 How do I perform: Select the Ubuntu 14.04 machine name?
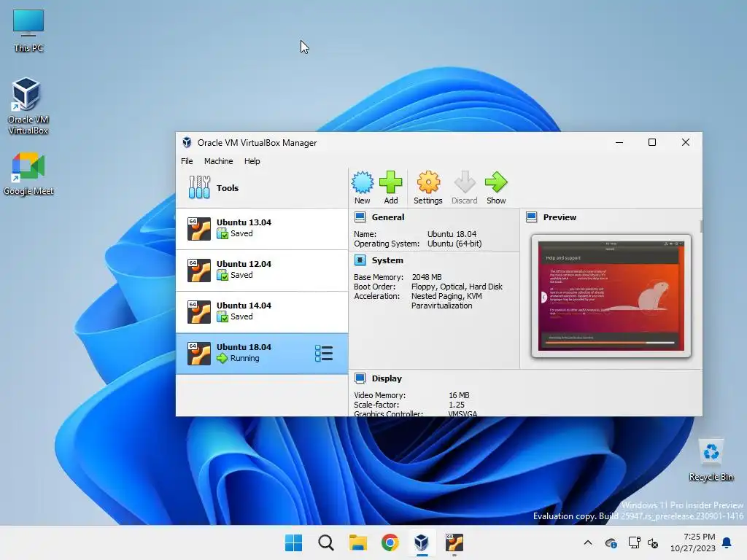(x=244, y=306)
